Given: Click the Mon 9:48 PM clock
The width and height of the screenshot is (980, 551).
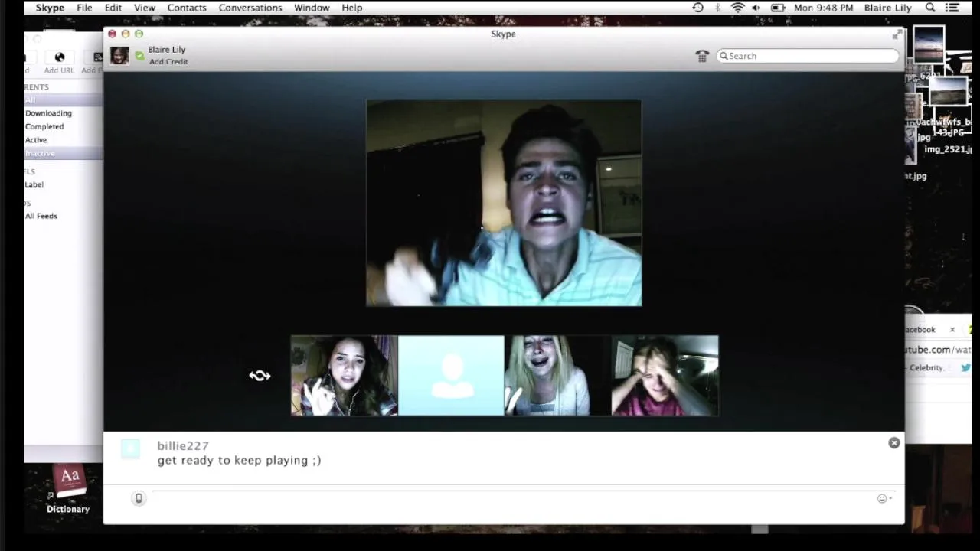Looking at the screenshot, I should (x=824, y=8).
